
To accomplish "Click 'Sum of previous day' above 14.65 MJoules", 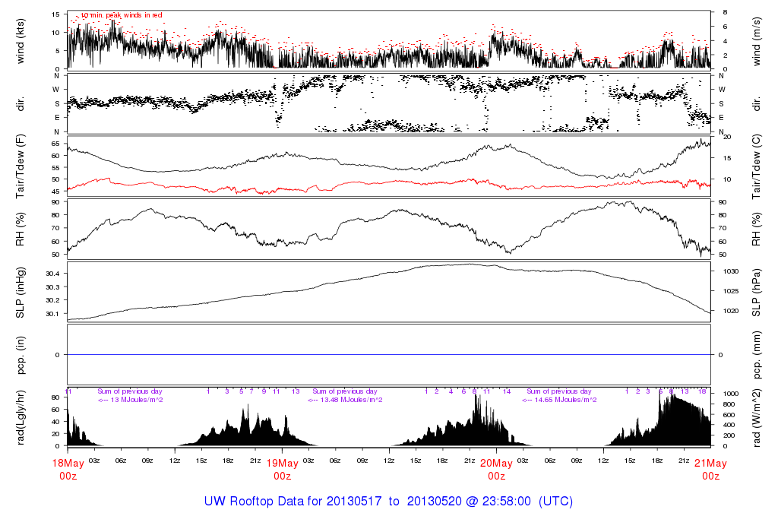I will point(559,391).
